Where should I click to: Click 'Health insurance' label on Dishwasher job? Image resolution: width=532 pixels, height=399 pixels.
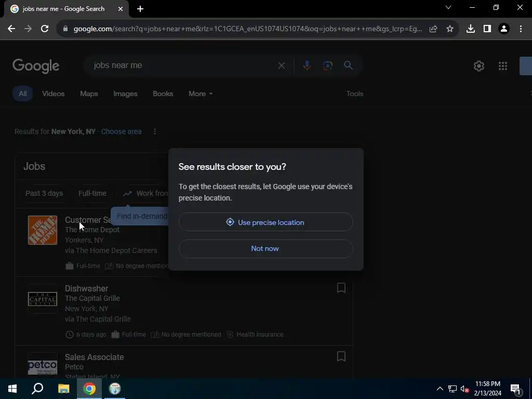[260, 335]
